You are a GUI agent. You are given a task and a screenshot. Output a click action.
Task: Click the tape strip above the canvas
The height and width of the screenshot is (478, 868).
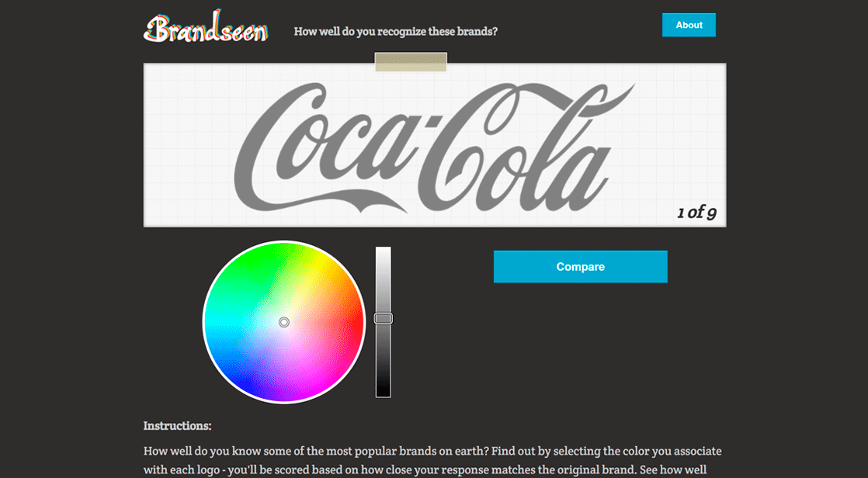(411, 62)
